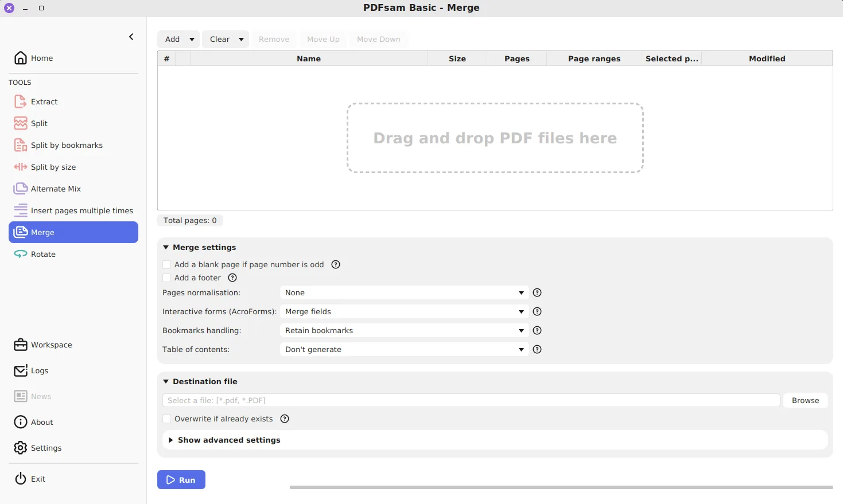Screen dimensions: 843x504
Task: Open Workspace briefcase icon
Action: click(x=21, y=345)
